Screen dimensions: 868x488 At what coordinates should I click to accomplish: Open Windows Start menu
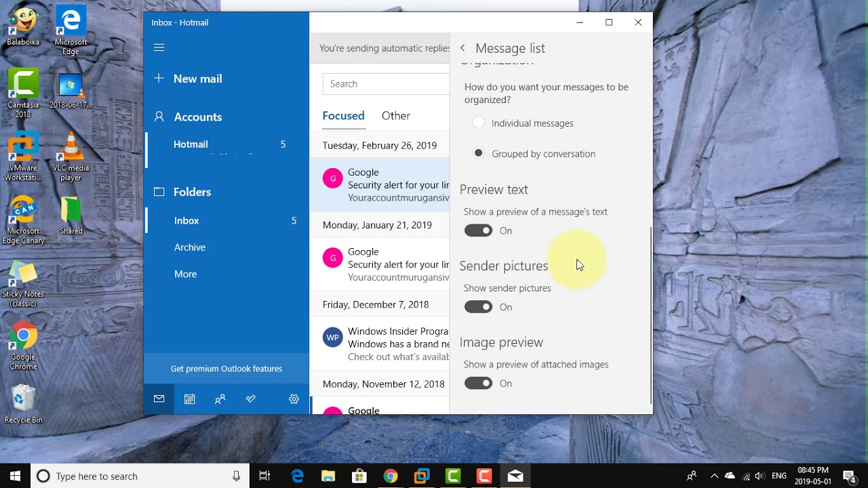15,476
